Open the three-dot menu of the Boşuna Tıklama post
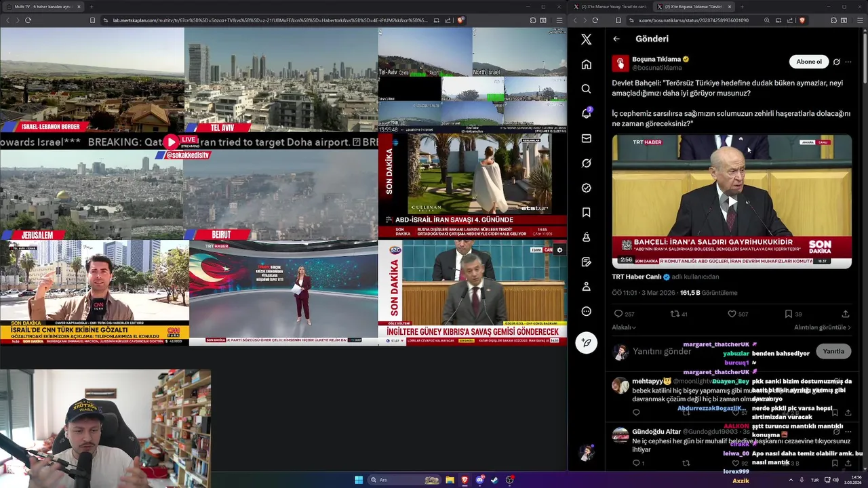The image size is (868, 488). [x=848, y=62]
